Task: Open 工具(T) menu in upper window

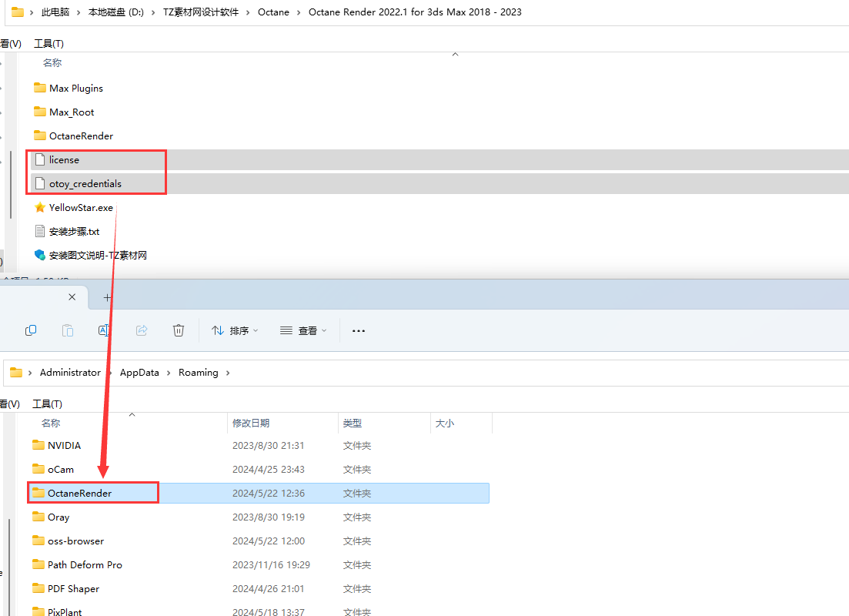Action: coord(48,43)
